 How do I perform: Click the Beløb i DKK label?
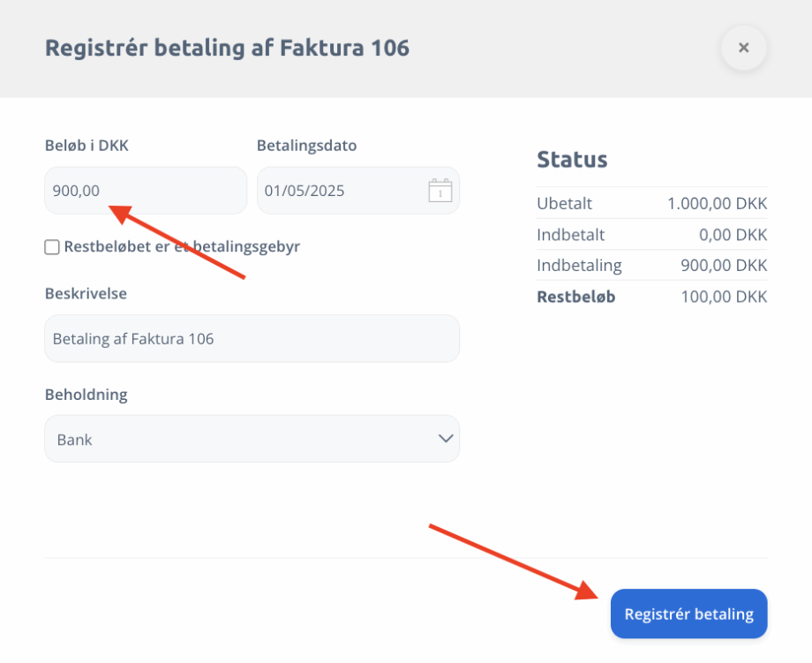(x=86, y=146)
